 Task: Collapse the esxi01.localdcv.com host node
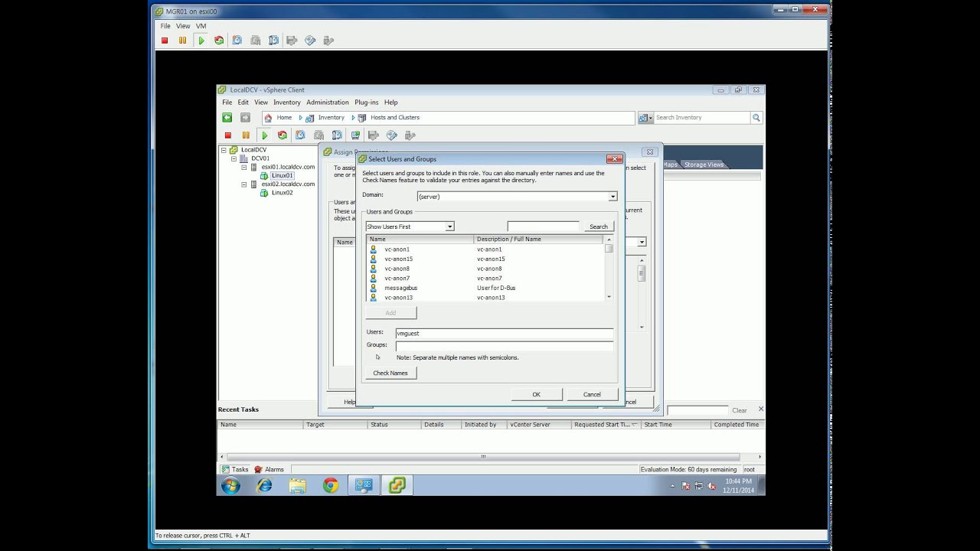pos(244,167)
